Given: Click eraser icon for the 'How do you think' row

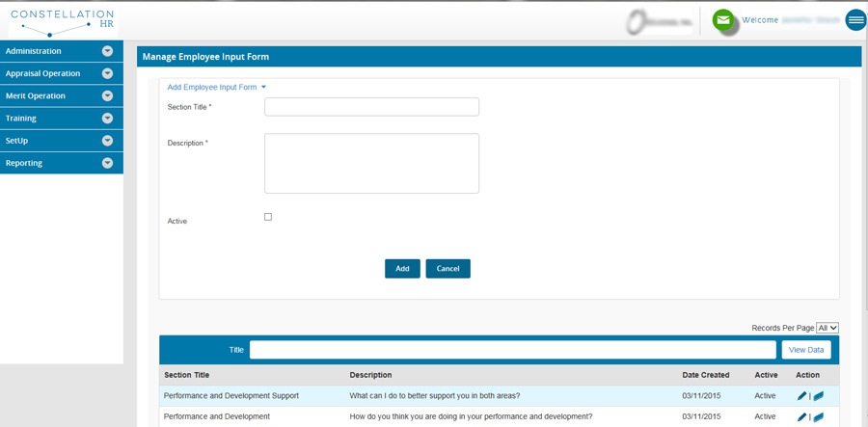Looking at the screenshot, I should click(818, 416).
